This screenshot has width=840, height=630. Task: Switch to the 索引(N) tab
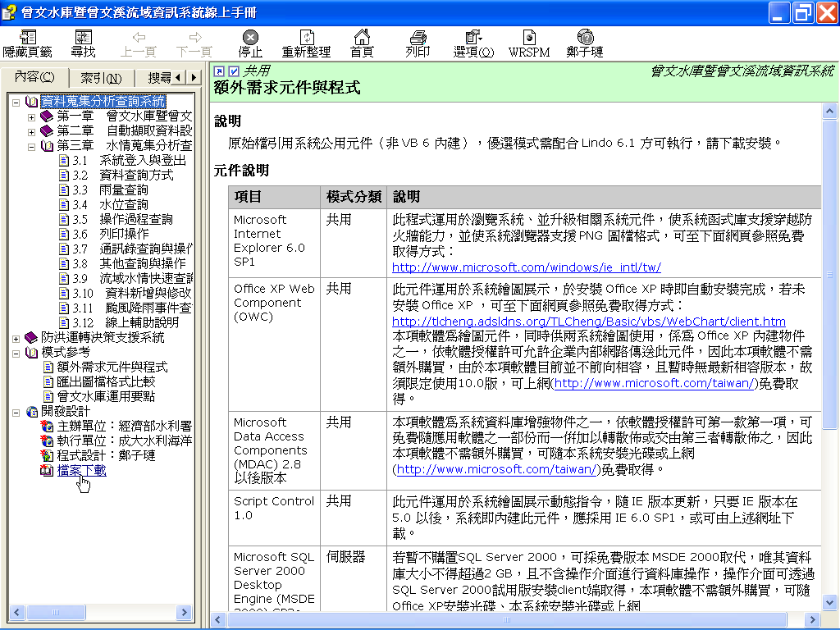coord(101,78)
